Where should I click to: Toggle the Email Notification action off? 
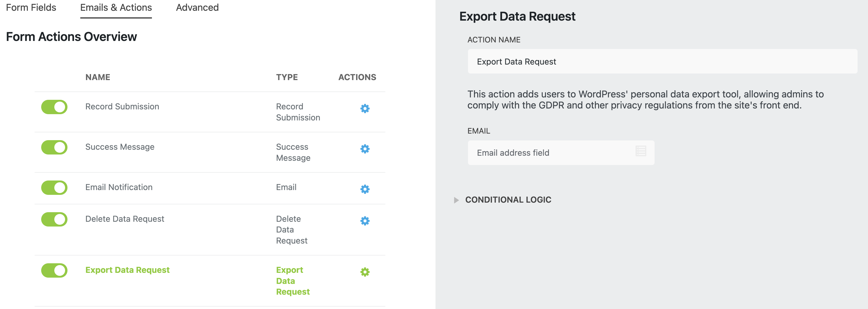pyautogui.click(x=54, y=188)
